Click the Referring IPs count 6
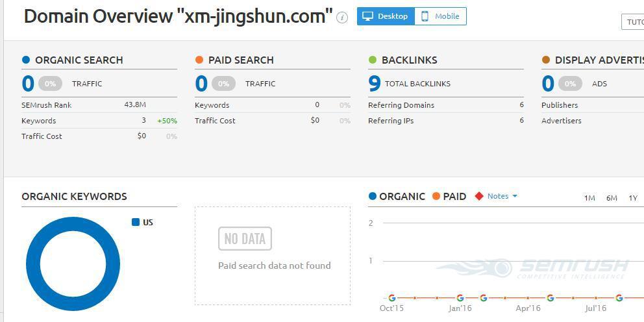 point(521,120)
